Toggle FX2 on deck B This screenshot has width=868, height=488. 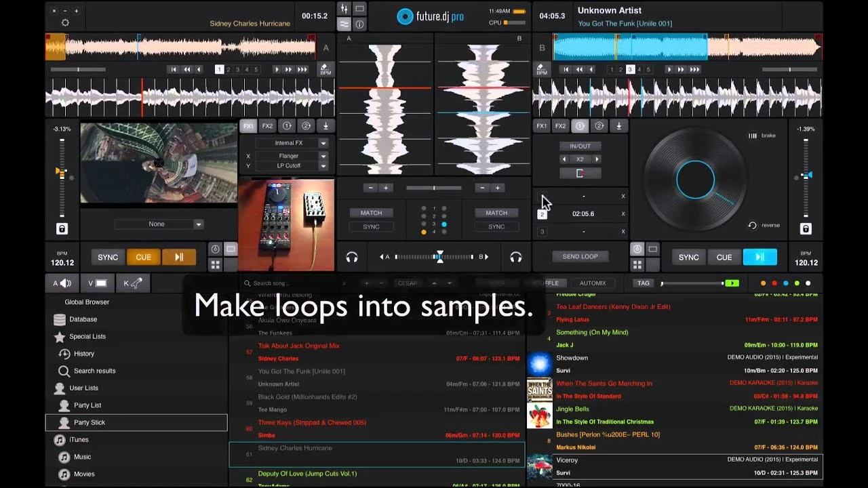pyautogui.click(x=560, y=126)
